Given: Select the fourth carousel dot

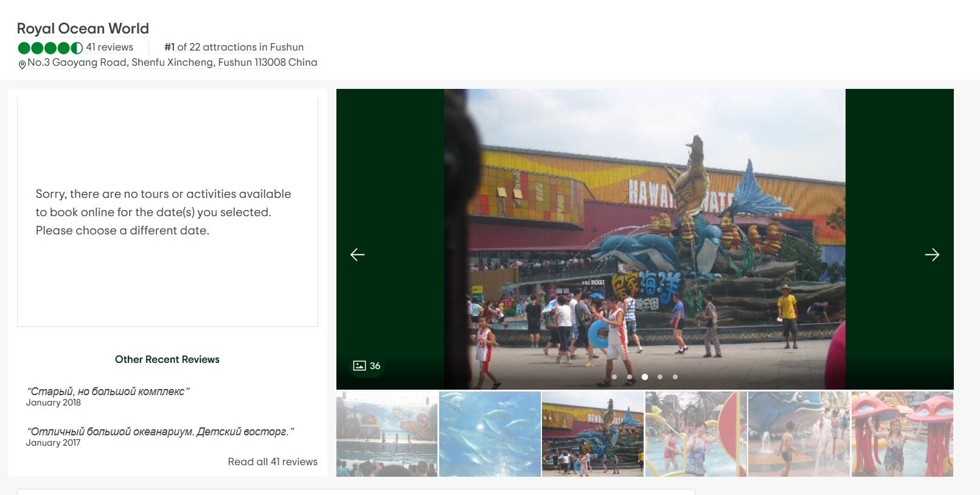Looking at the screenshot, I should [x=660, y=377].
